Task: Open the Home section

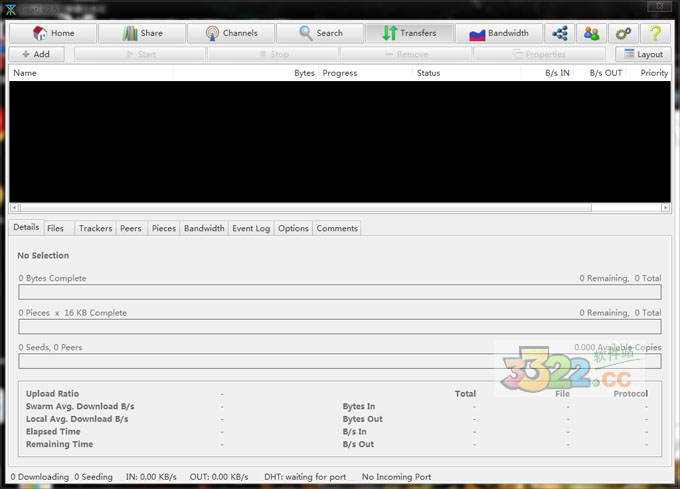Action: [53, 33]
